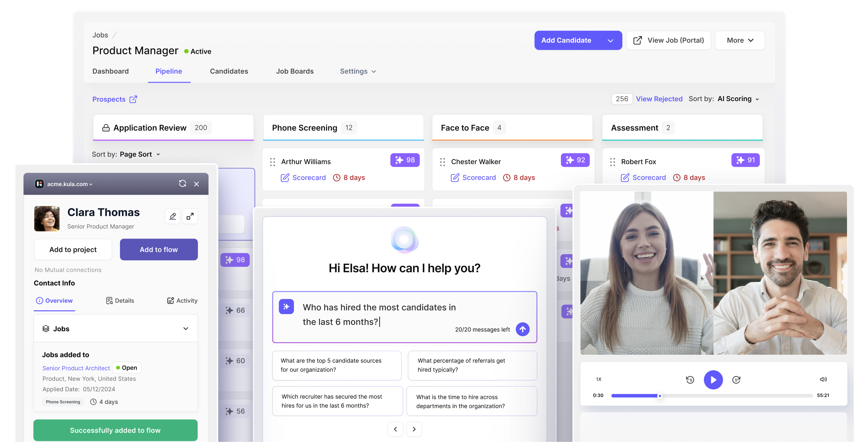The width and height of the screenshot is (868, 442).
Task: Click the rewind 5 seconds icon
Action: point(690,380)
